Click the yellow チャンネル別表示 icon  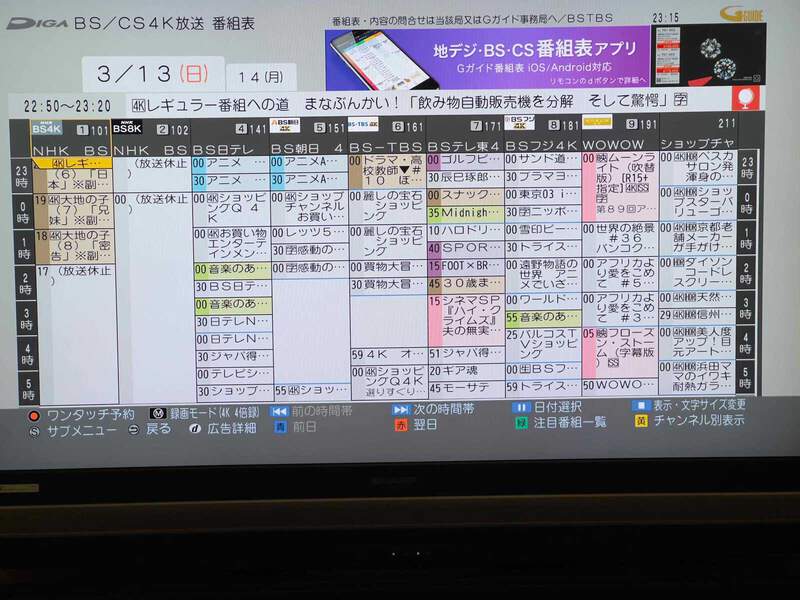coord(640,421)
